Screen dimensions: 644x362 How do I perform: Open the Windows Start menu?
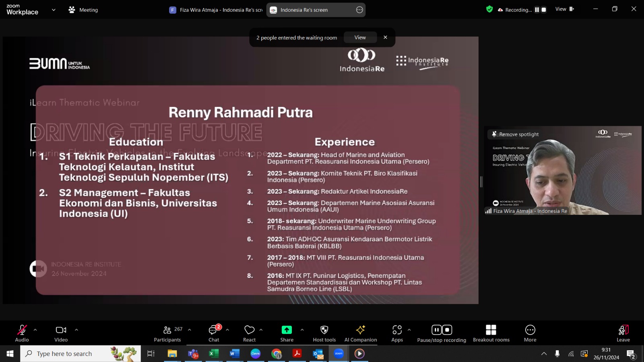pos(10,354)
